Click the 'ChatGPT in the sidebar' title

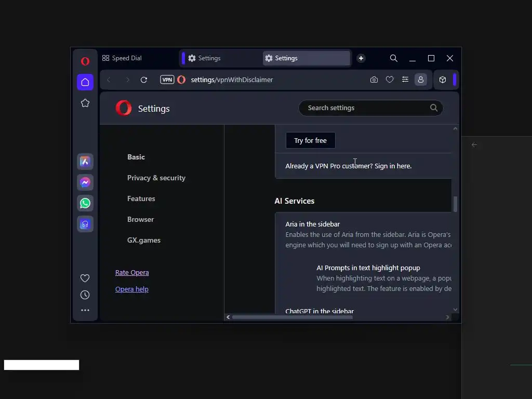(320, 311)
